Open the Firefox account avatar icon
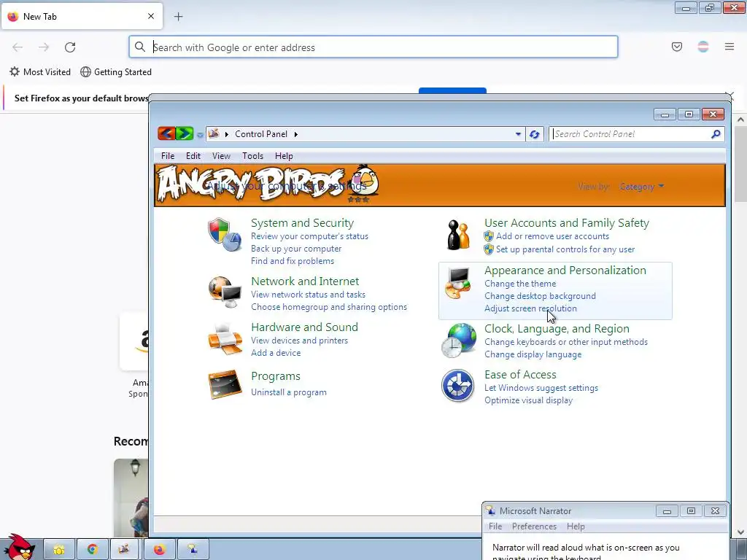The width and height of the screenshot is (747, 560). pyautogui.click(x=703, y=47)
